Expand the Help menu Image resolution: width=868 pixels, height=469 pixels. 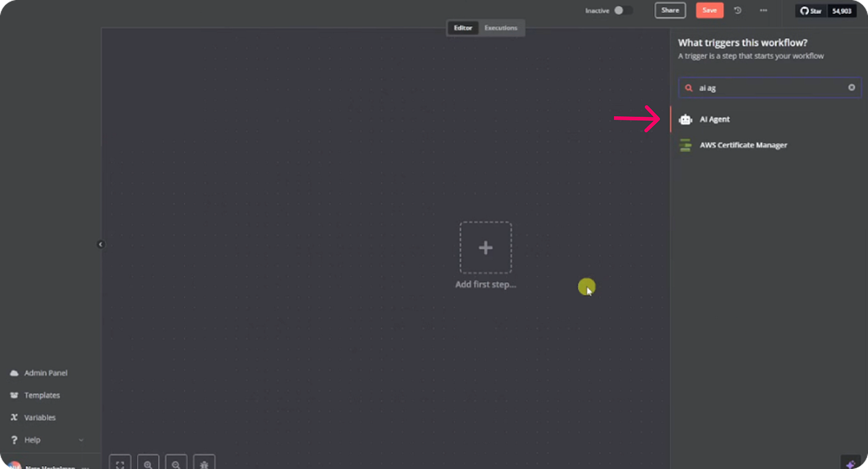46,440
